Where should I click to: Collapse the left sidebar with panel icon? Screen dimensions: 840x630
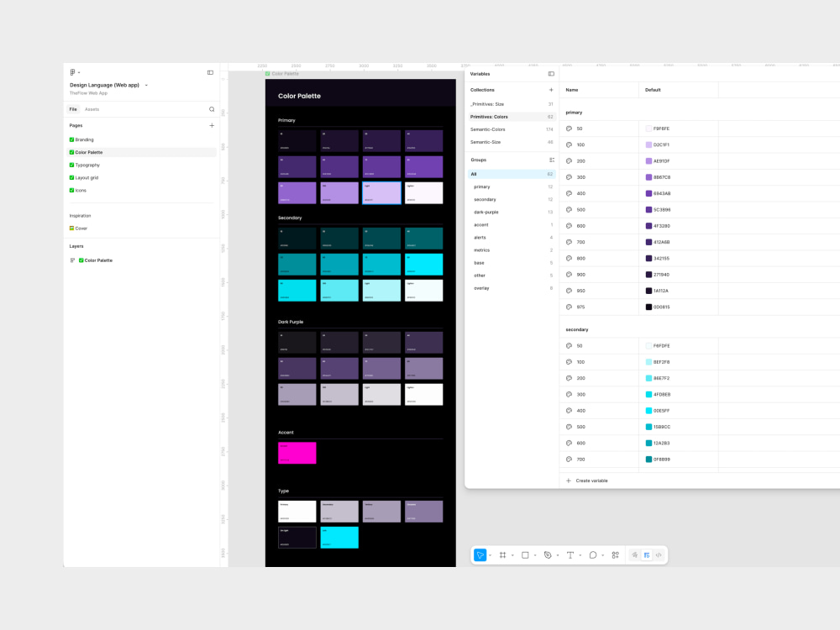pyautogui.click(x=210, y=72)
